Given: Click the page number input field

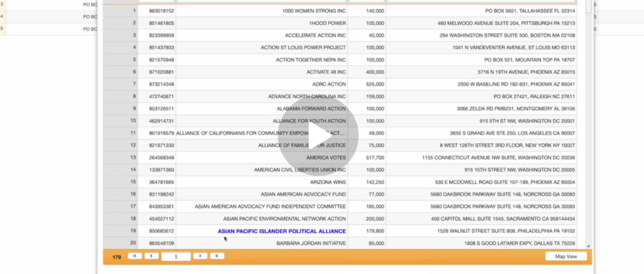Looking at the screenshot, I should (176, 256).
